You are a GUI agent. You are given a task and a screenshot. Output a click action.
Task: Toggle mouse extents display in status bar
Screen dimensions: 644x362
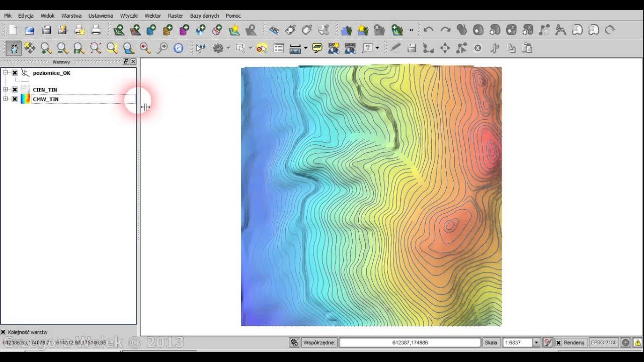coord(294,342)
